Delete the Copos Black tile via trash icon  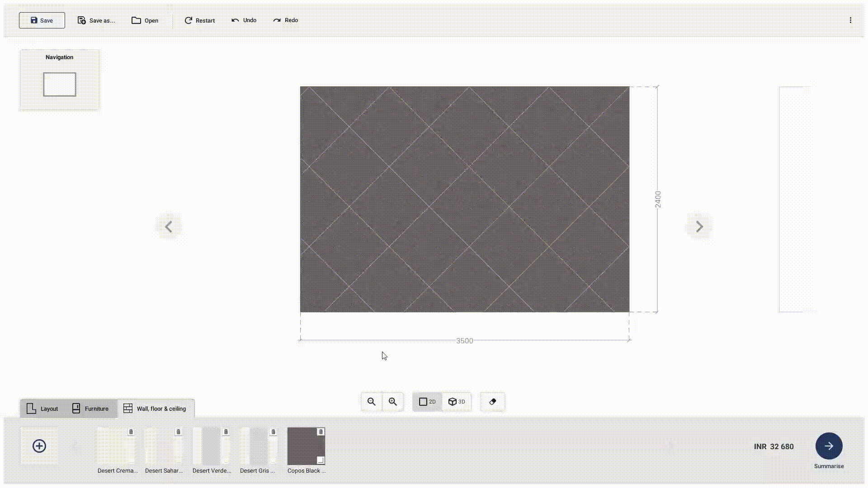click(321, 432)
